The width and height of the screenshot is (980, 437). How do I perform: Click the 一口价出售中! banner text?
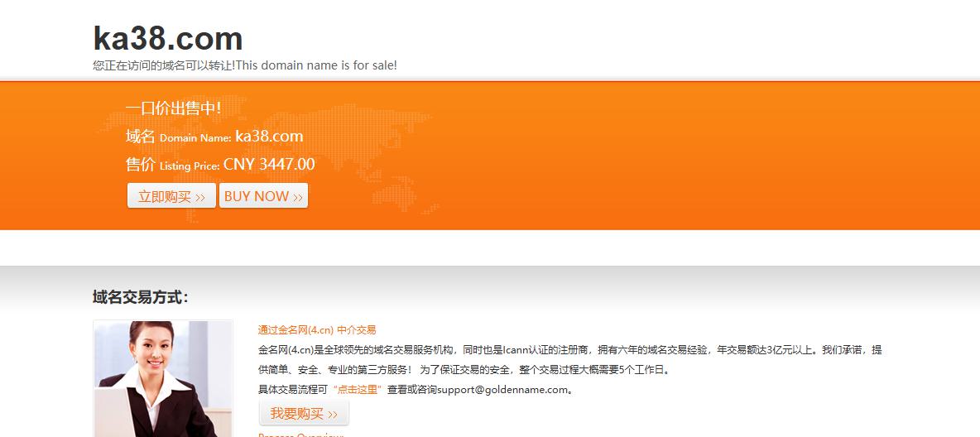(173, 108)
